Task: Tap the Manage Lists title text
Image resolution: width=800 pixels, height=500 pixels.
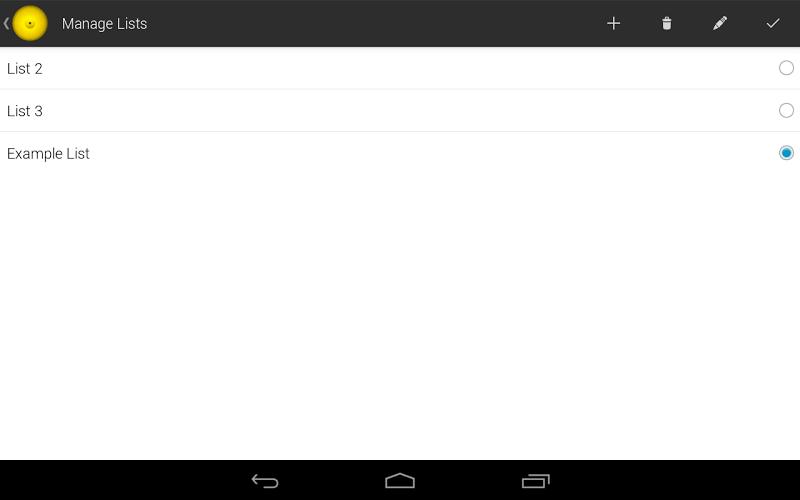Action: (x=104, y=23)
